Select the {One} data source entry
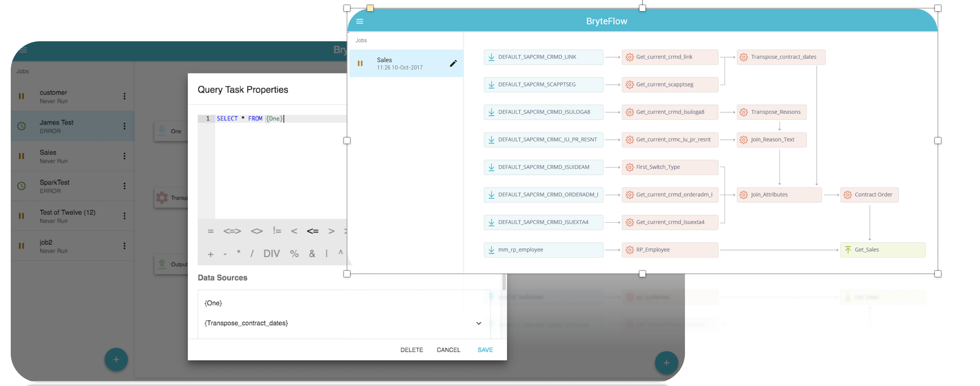This screenshot has width=980, height=386. coord(213,303)
